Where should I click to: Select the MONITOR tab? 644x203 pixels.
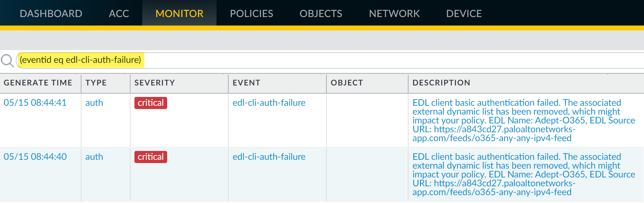(179, 13)
